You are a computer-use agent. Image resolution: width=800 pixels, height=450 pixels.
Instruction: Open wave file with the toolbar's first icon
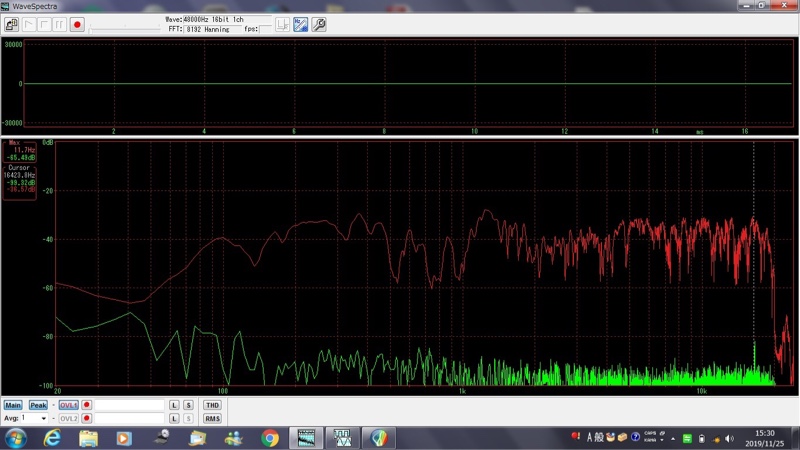click(x=11, y=24)
